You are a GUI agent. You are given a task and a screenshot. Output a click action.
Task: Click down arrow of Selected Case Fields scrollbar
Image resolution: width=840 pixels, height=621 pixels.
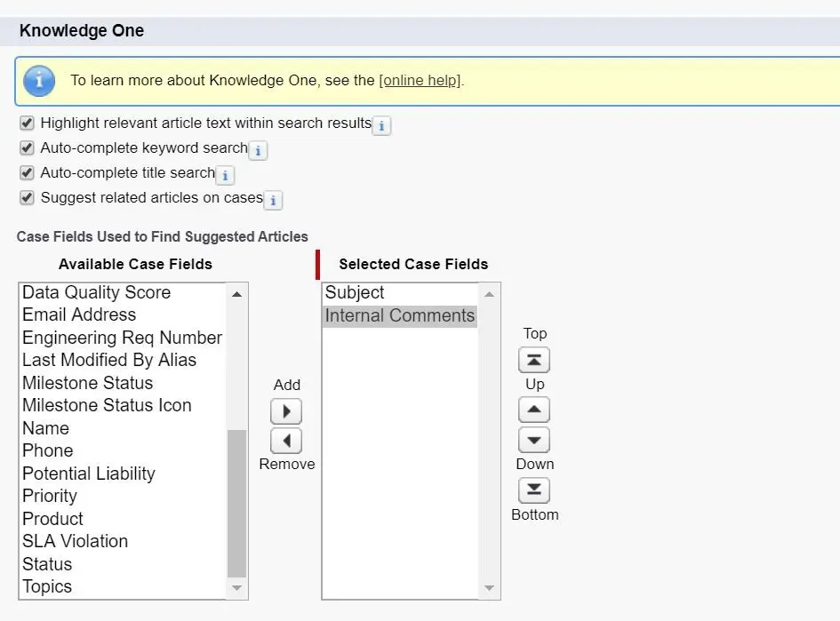[489, 588]
